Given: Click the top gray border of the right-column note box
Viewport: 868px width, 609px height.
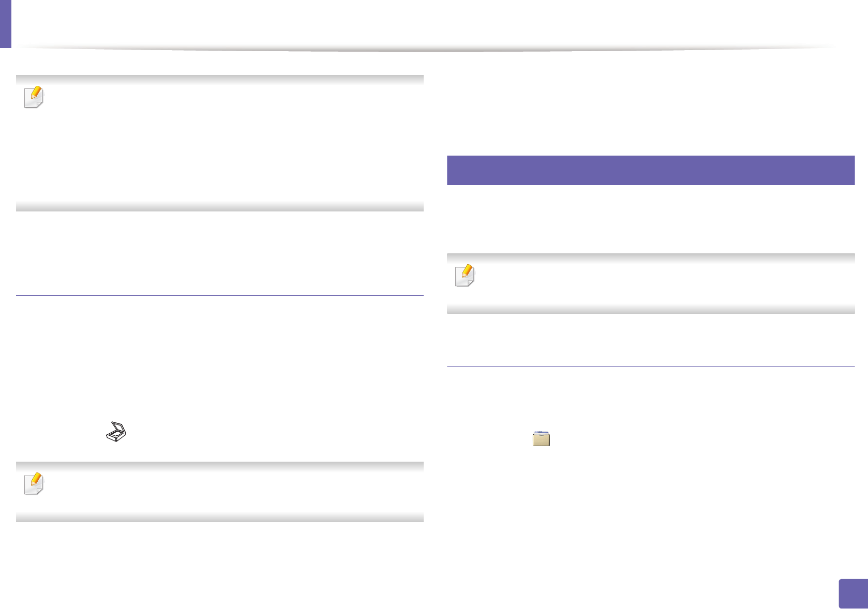Looking at the screenshot, I should [x=650, y=258].
